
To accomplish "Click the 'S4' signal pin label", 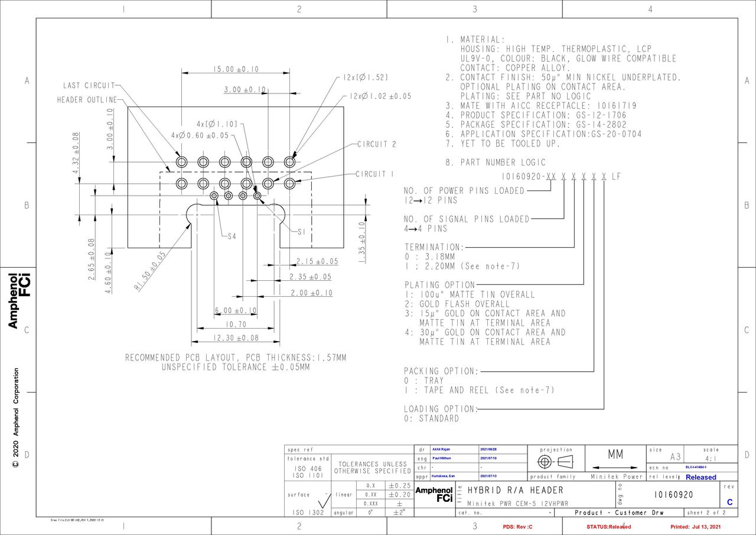I will tap(232, 236).
